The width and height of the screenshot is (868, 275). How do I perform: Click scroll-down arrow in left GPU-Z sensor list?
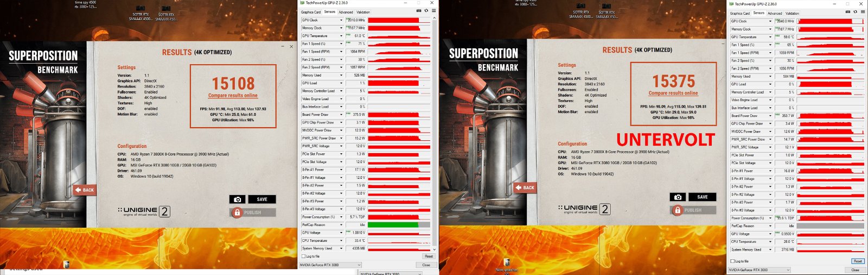pos(434,250)
